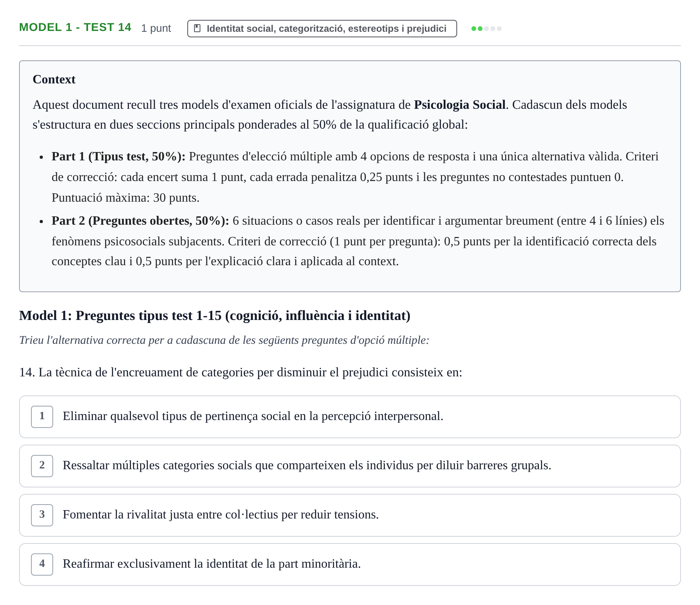
Task: Click the green difficulty dots indicator
Action: click(486, 29)
